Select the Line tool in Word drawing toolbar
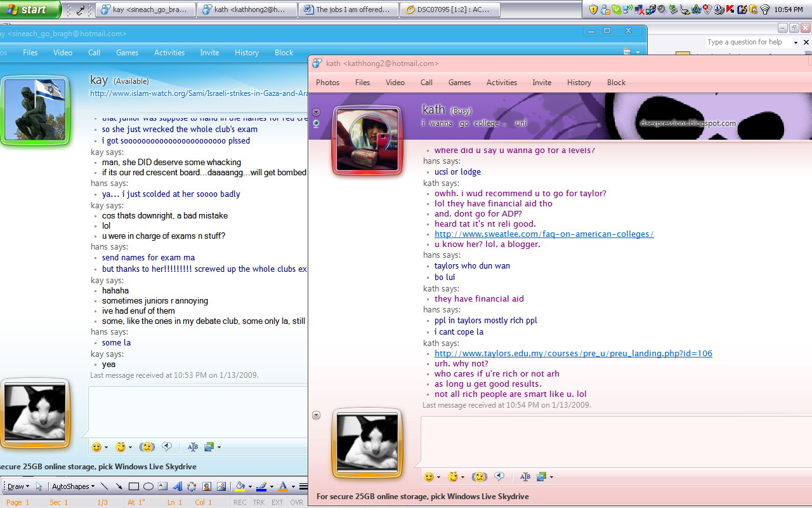The height and width of the screenshot is (508, 812). tap(104, 486)
